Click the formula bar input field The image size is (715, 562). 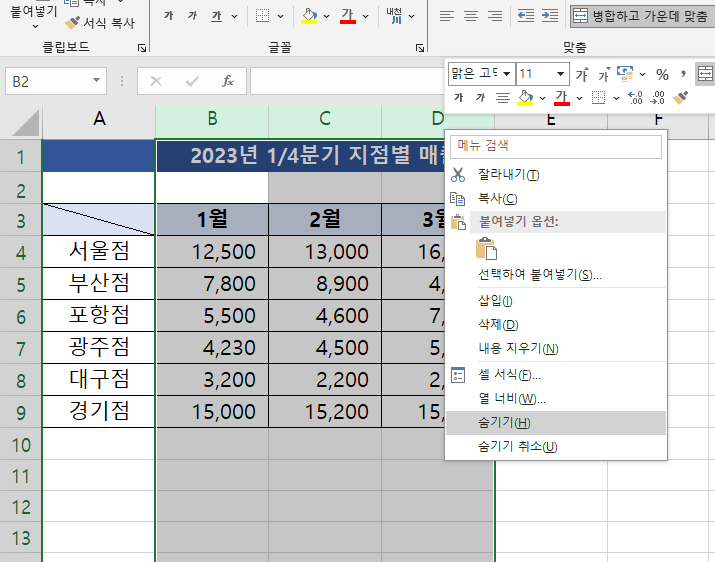click(347, 81)
